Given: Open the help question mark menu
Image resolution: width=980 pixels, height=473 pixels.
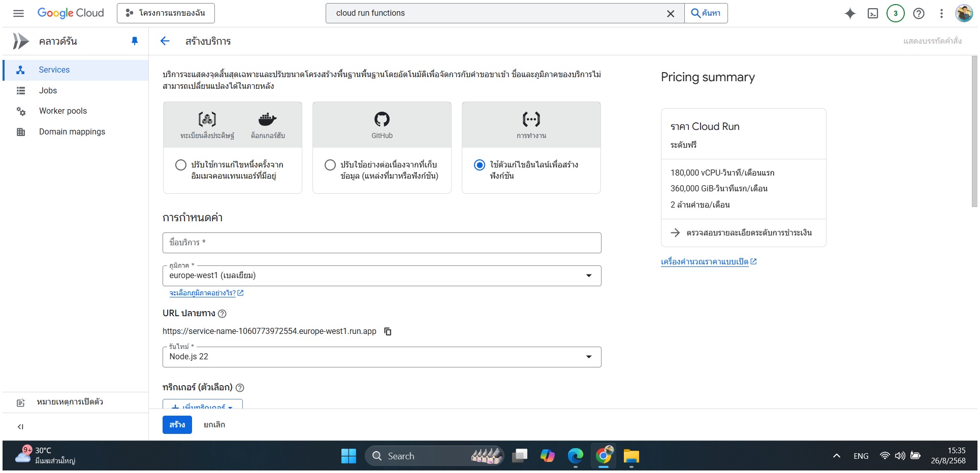Looking at the screenshot, I should point(919,14).
